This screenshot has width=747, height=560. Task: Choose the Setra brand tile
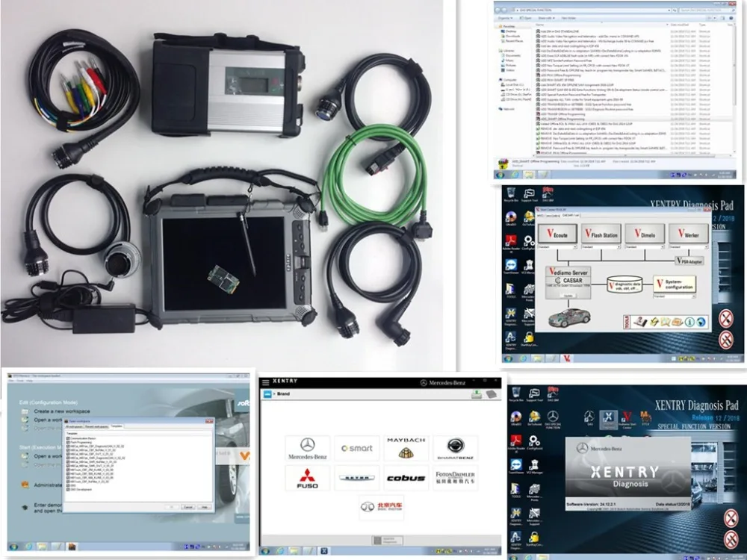coord(357,478)
